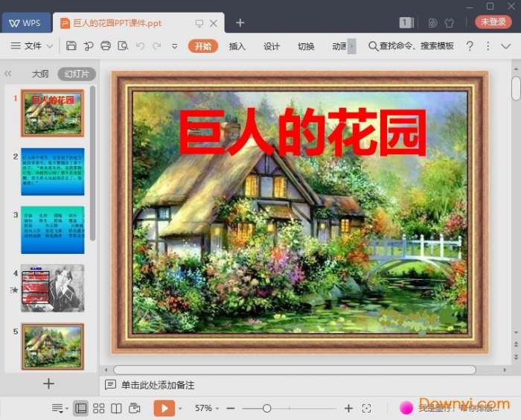Start slideshow with orange play button

(x=164, y=408)
